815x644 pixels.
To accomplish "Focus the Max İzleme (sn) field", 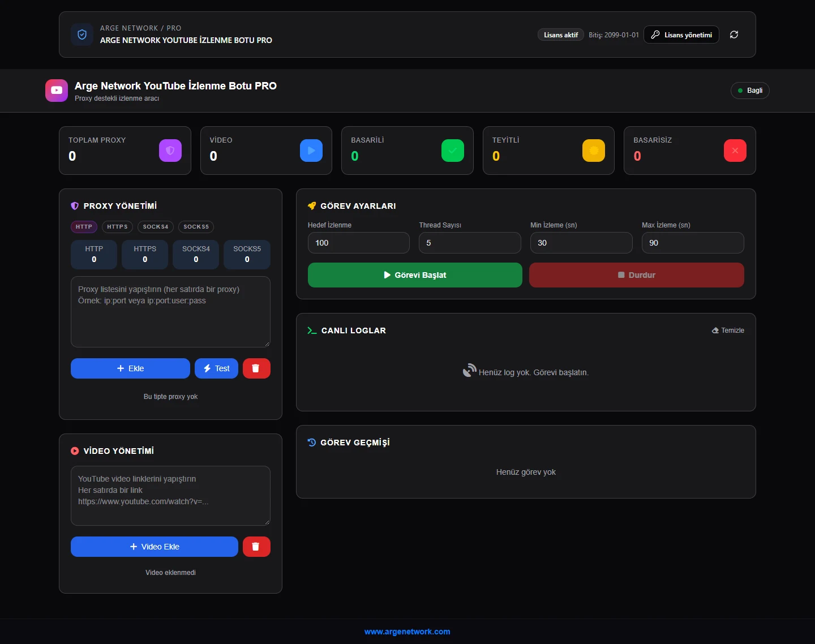I will [x=693, y=243].
